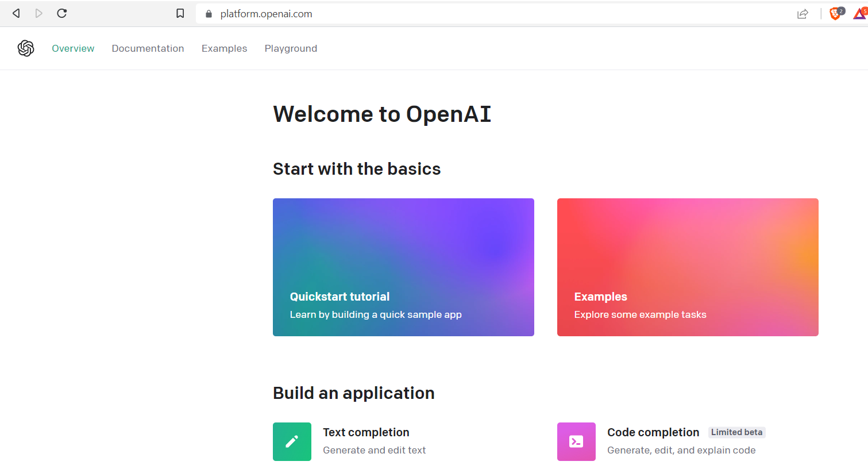Screen dimensions: 868x465
Task: Open Brave Shields lion icon
Action: [835, 14]
